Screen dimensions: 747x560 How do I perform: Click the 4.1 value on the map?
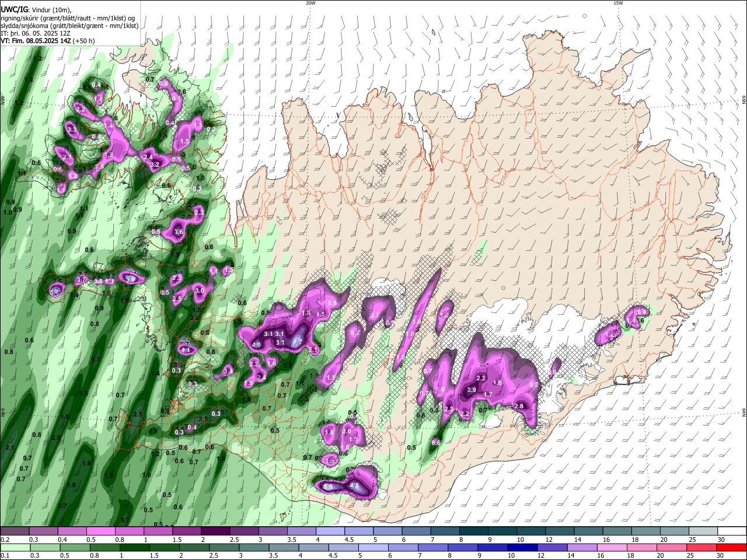187,350
